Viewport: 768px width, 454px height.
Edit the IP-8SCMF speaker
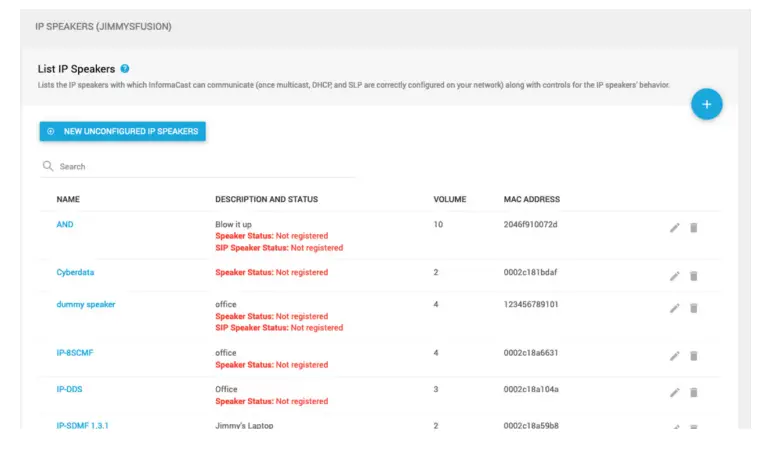[674, 356]
